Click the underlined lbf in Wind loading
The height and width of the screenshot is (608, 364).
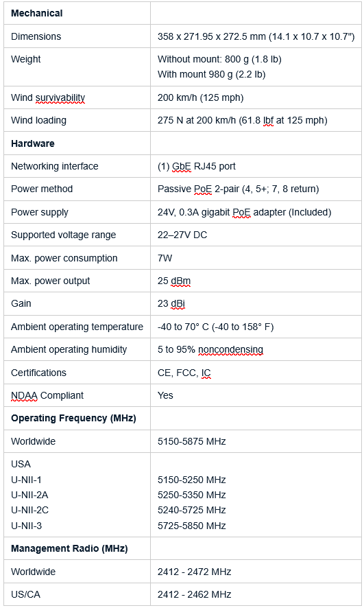[268, 121]
